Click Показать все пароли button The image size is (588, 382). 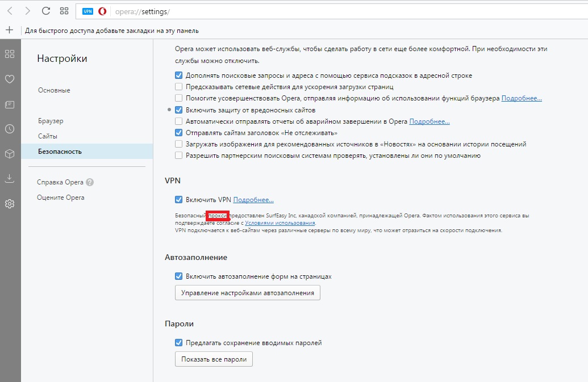pyautogui.click(x=214, y=359)
